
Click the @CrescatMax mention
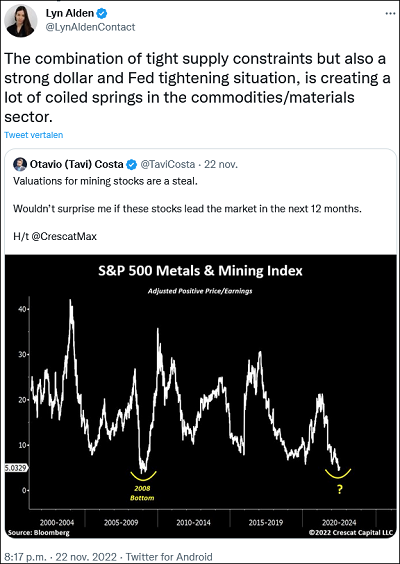coord(64,237)
